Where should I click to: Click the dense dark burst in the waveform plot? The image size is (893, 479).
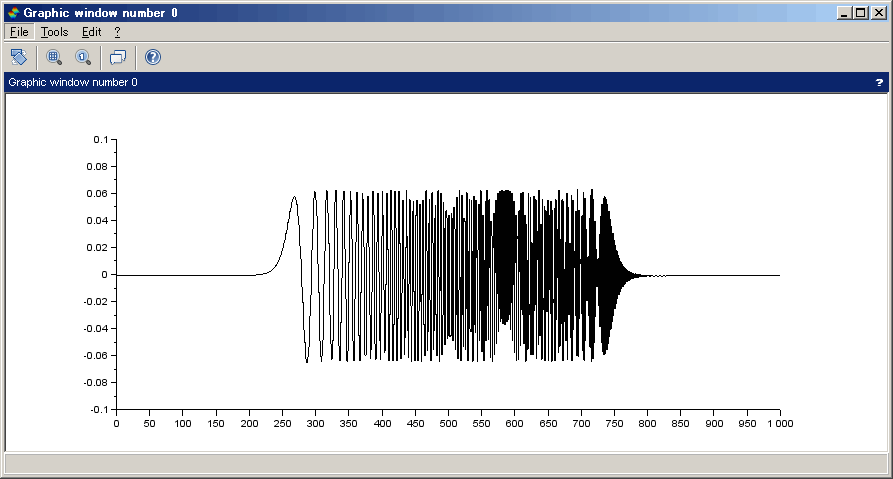point(505,256)
